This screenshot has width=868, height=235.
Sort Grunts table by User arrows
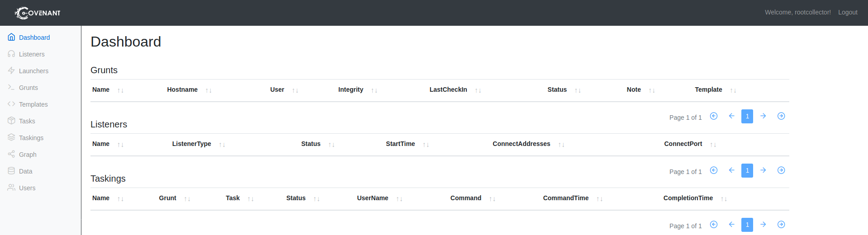(x=295, y=90)
